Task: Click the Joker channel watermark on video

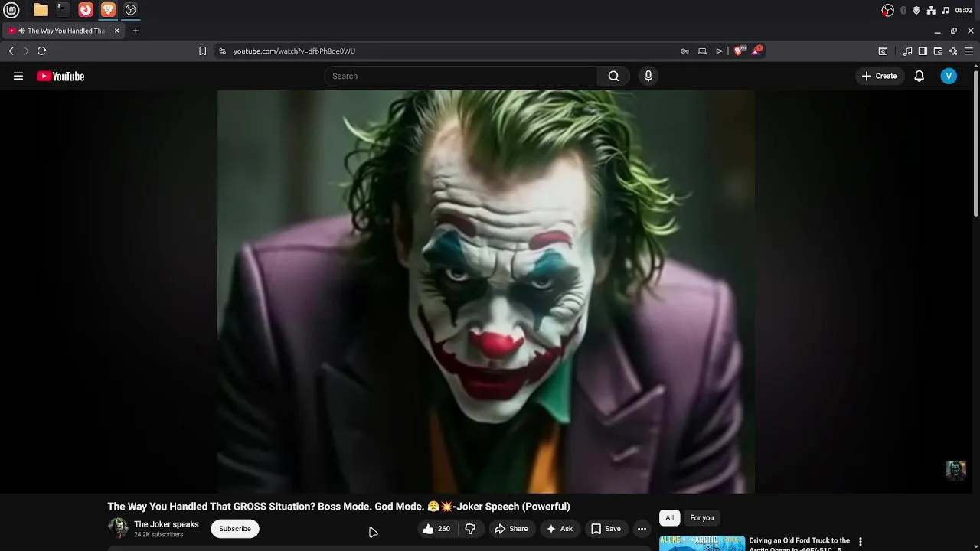Action: [955, 470]
